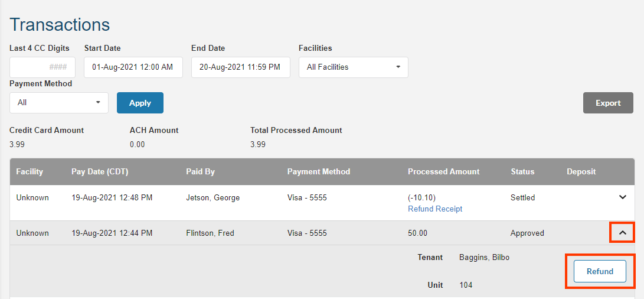This screenshot has width=644, height=299.
Task: Sort by Processed Amount column header
Action: (443, 172)
